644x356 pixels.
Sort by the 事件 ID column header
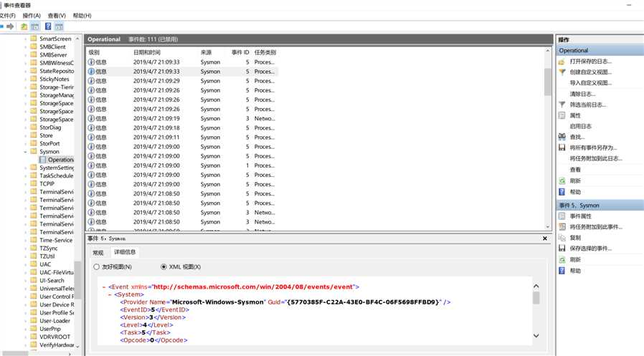pyautogui.click(x=240, y=52)
